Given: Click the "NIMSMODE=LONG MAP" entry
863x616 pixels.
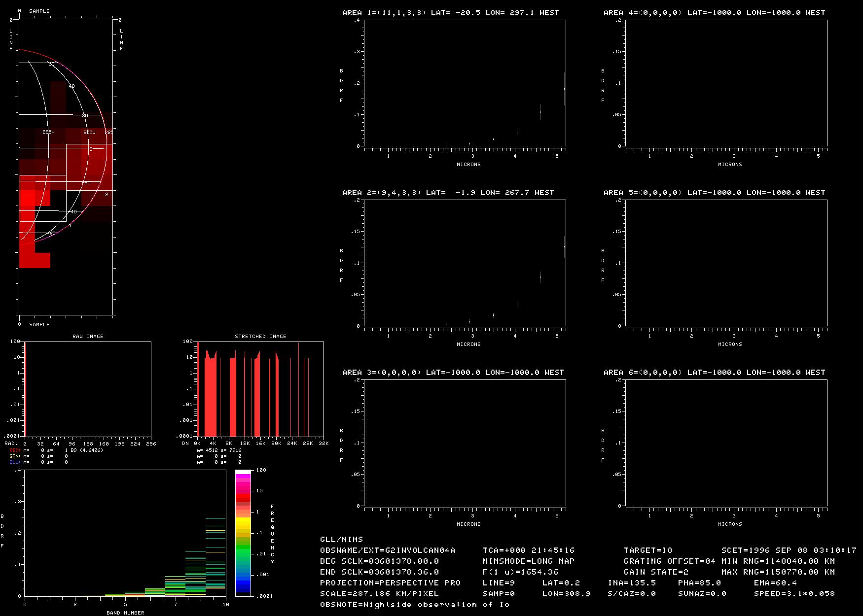Looking at the screenshot, I should 529,561.
